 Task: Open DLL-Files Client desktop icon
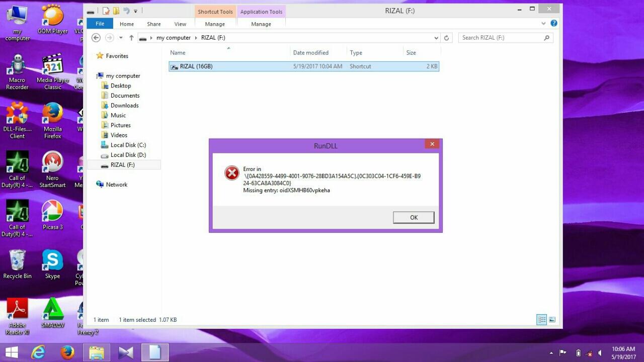[17, 121]
